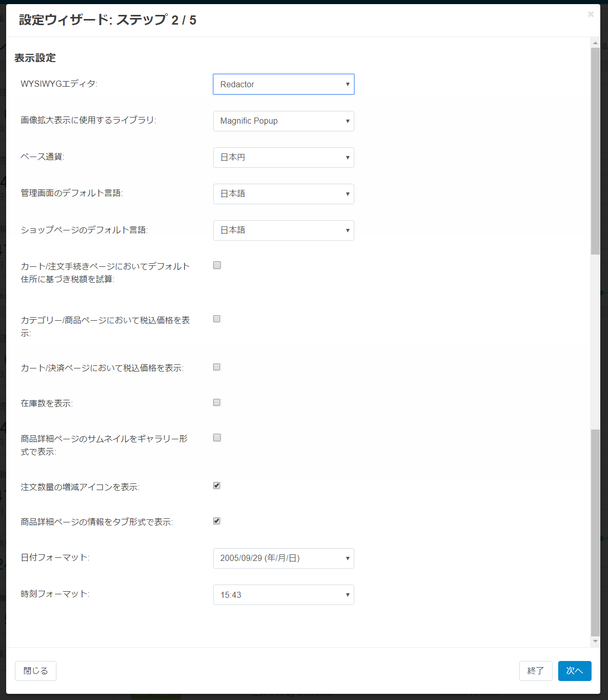Uncheck 注文数量の増減アイコンを表示
This screenshot has width=608, height=700.
pos(217,485)
